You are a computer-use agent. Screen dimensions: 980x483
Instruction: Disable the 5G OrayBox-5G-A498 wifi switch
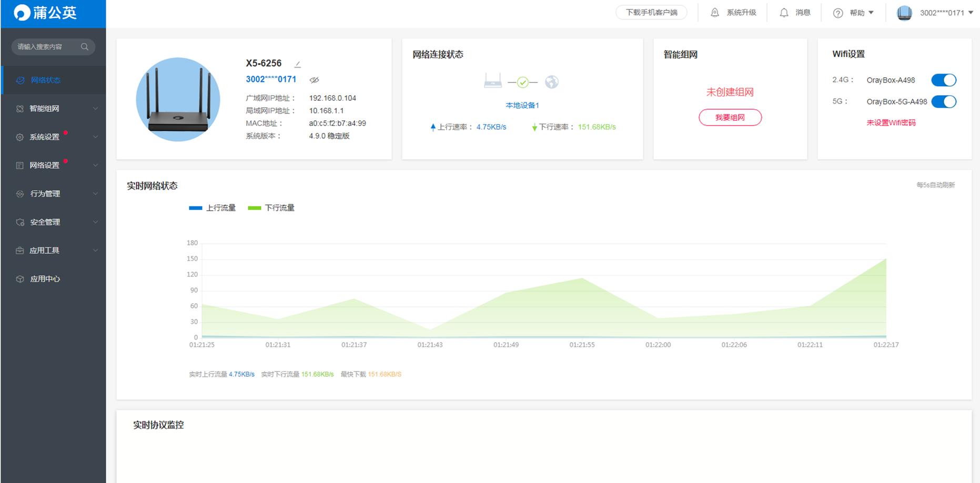(x=943, y=101)
